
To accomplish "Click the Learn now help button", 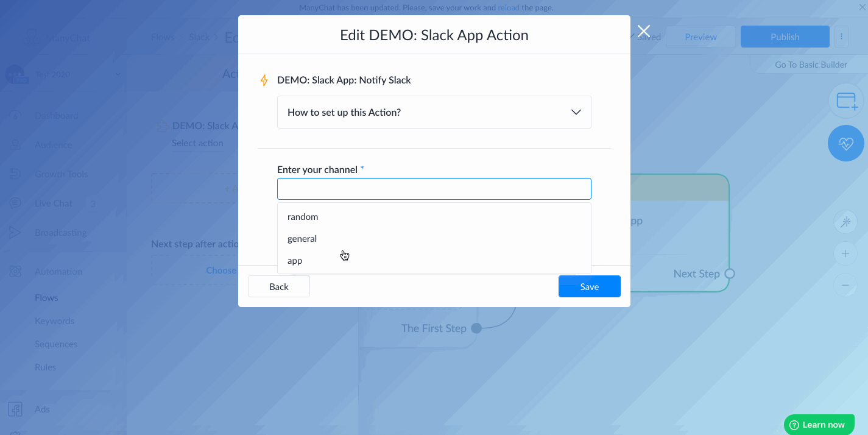I will pos(819,425).
